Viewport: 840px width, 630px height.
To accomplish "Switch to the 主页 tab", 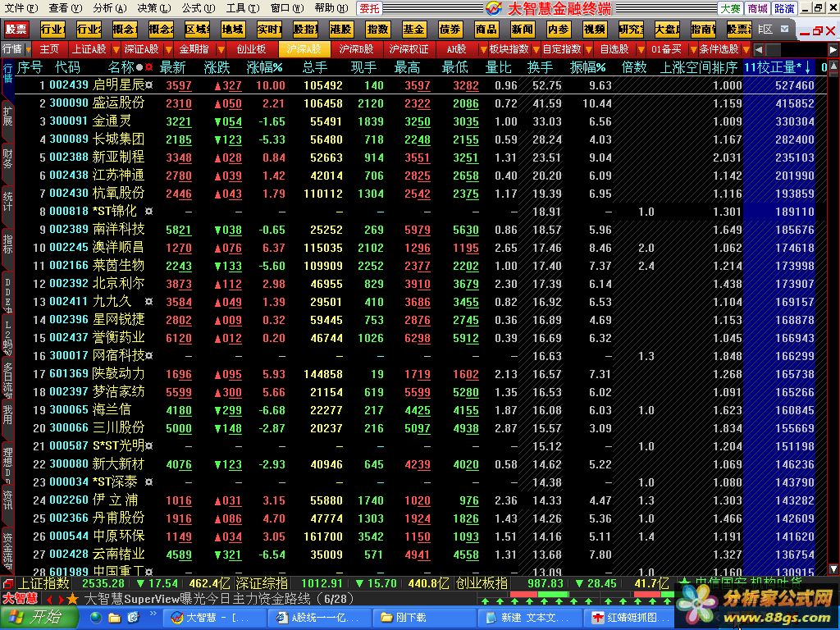I will point(48,49).
